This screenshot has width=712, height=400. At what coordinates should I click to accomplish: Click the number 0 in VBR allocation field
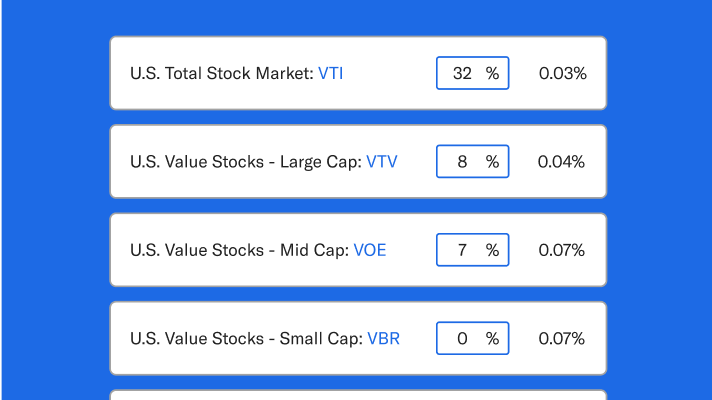click(x=462, y=338)
